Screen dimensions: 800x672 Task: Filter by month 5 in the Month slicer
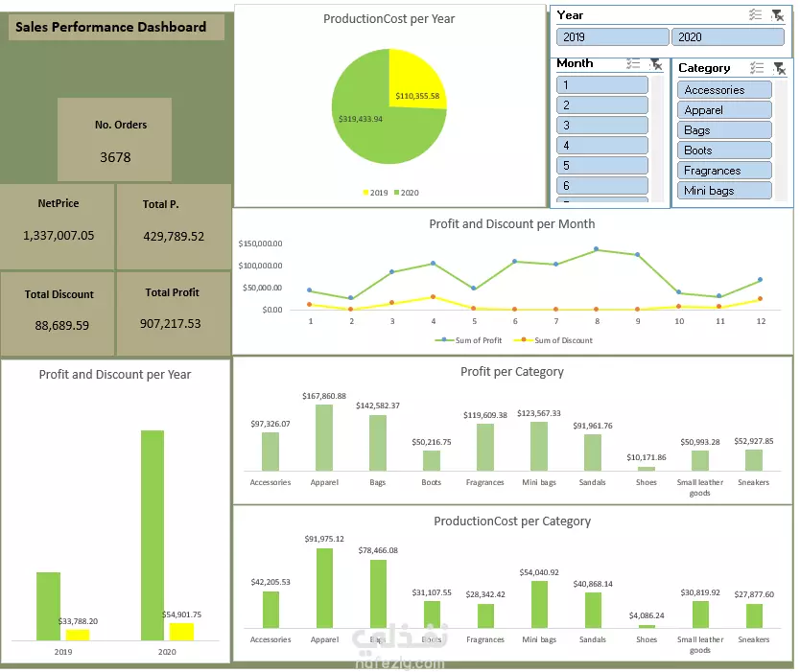click(602, 166)
